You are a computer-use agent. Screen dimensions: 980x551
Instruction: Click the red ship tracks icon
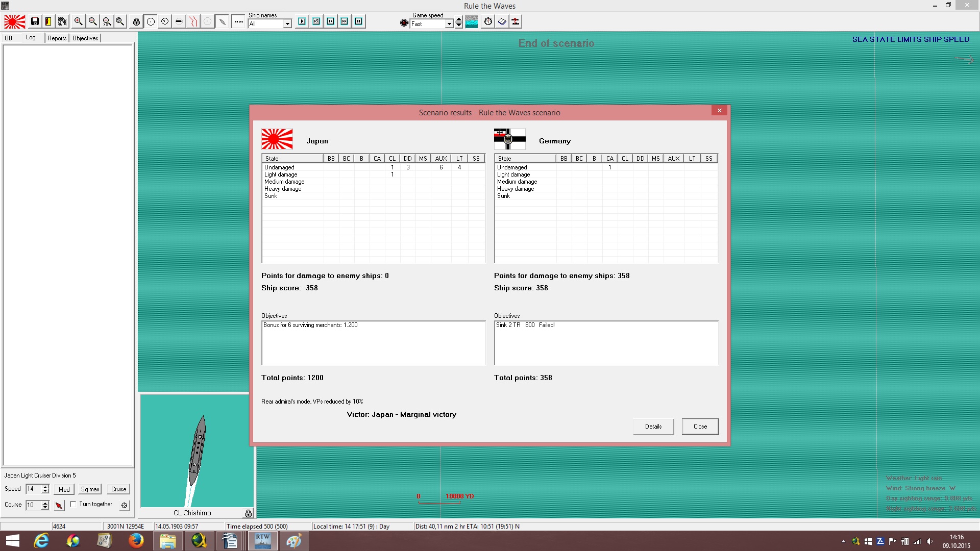193,21
